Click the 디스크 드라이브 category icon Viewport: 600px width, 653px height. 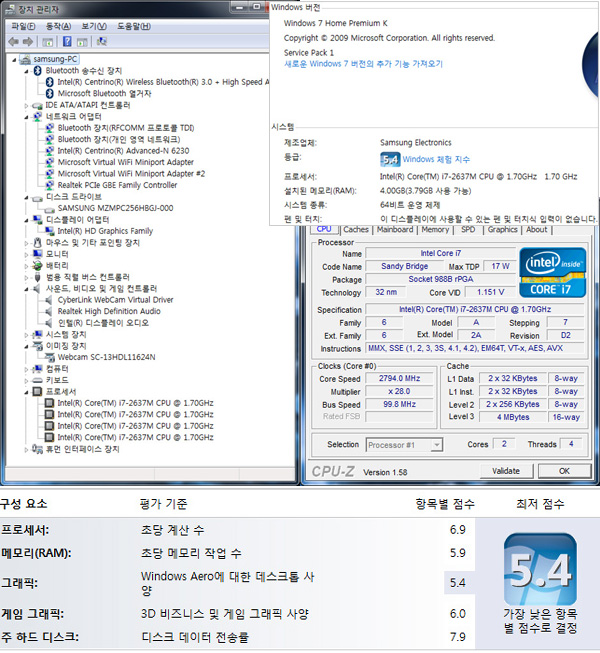37,197
